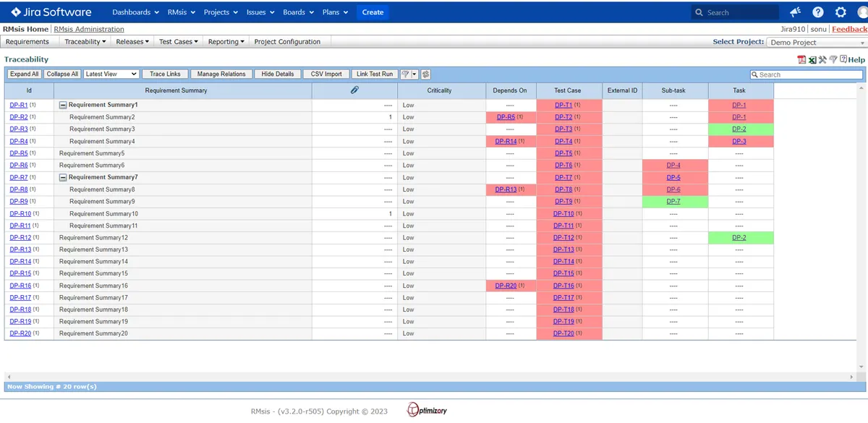Open requirement DP-R12 in the Id column

20,237
